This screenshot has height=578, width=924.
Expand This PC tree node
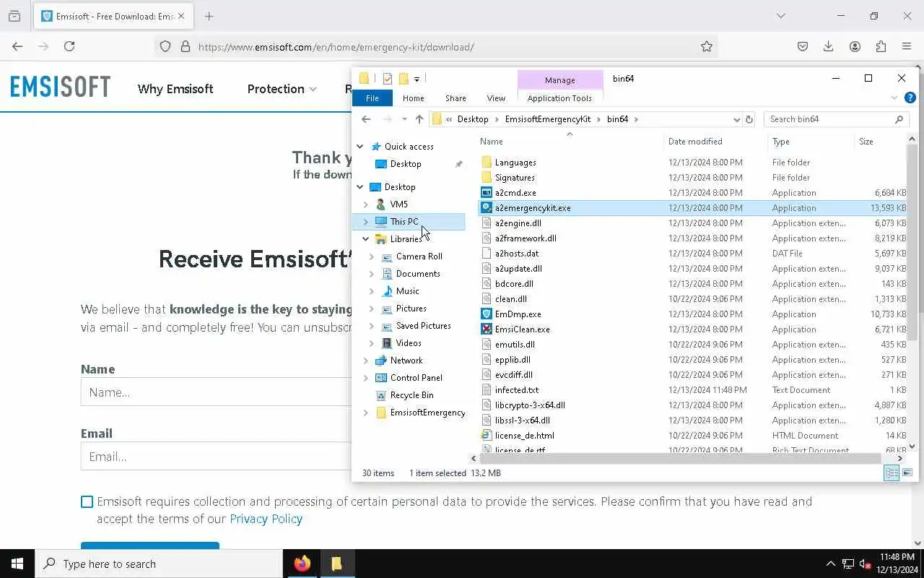point(365,222)
